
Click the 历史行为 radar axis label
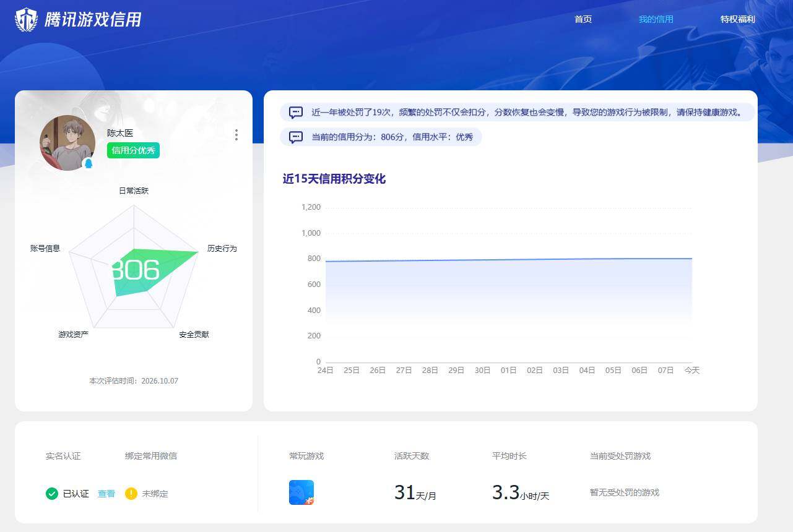(x=222, y=248)
